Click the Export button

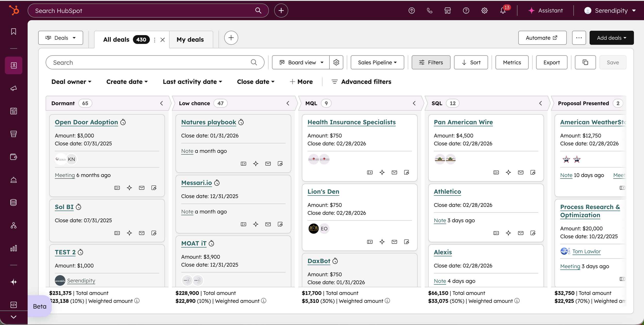tap(552, 62)
